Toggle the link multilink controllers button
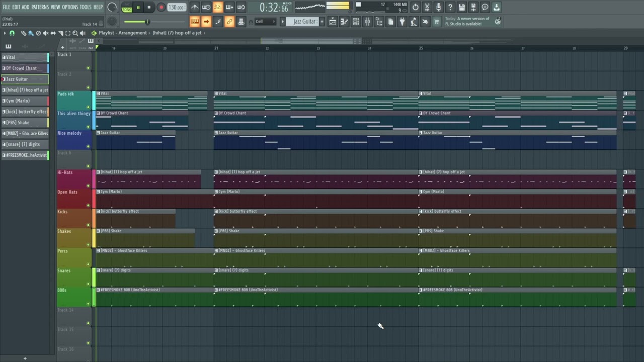This screenshot has width=644, height=362. (x=229, y=22)
